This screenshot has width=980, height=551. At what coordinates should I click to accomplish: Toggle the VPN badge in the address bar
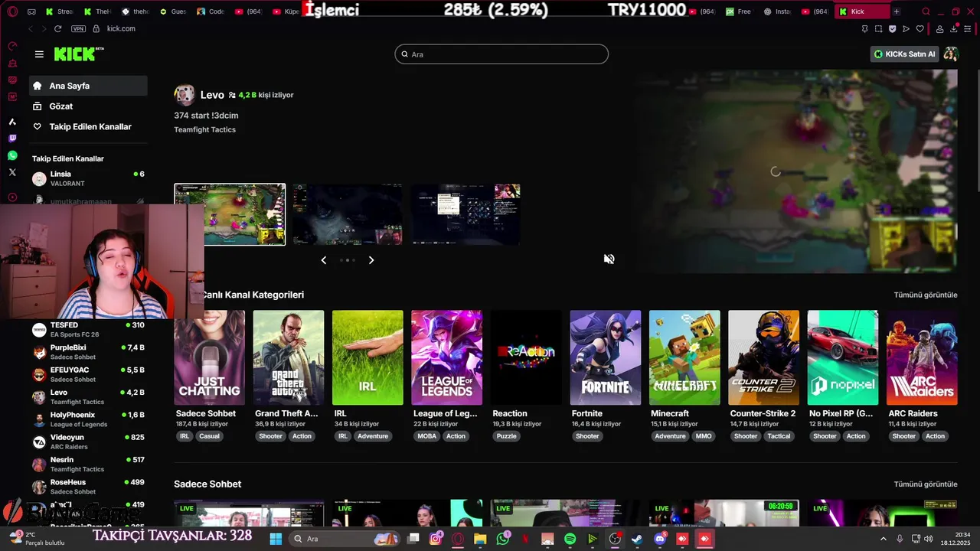coord(78,28)
